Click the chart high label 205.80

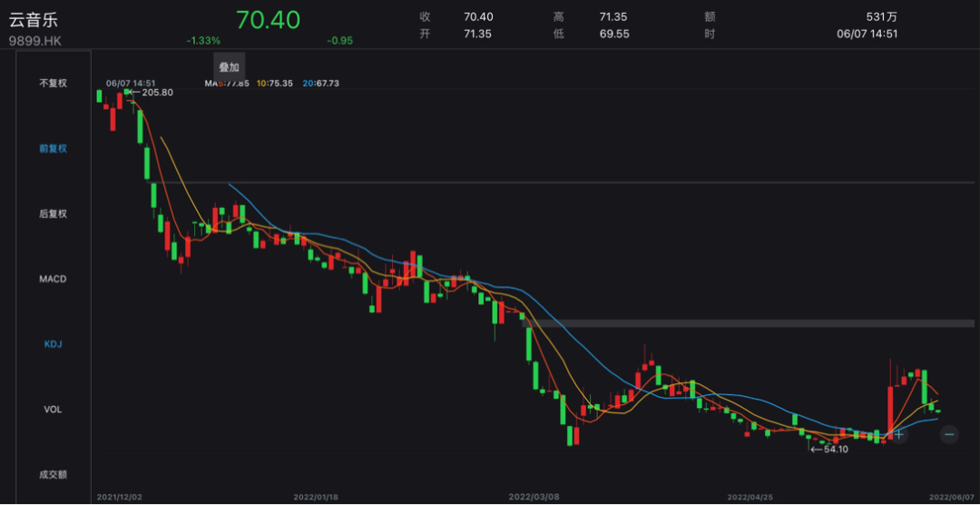[x=158, y=92]
